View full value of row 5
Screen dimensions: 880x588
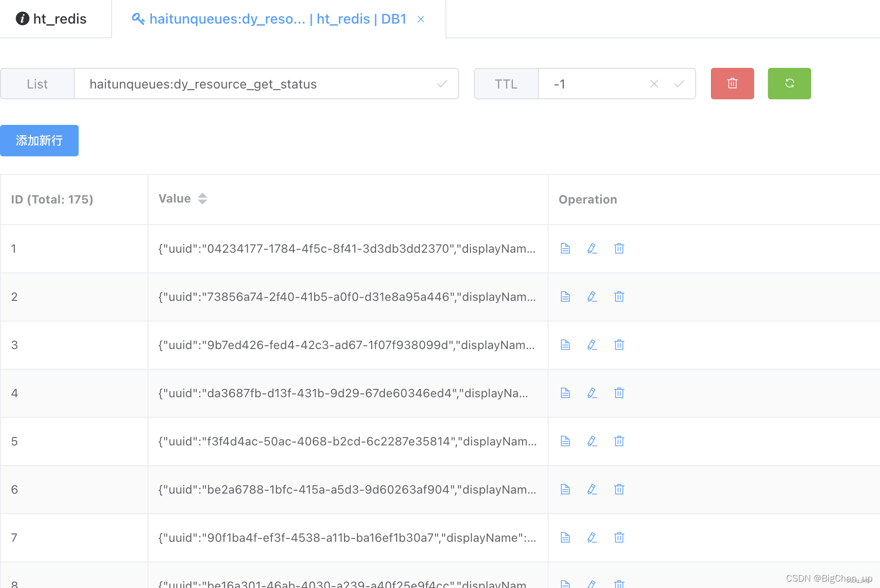point(565,441)
